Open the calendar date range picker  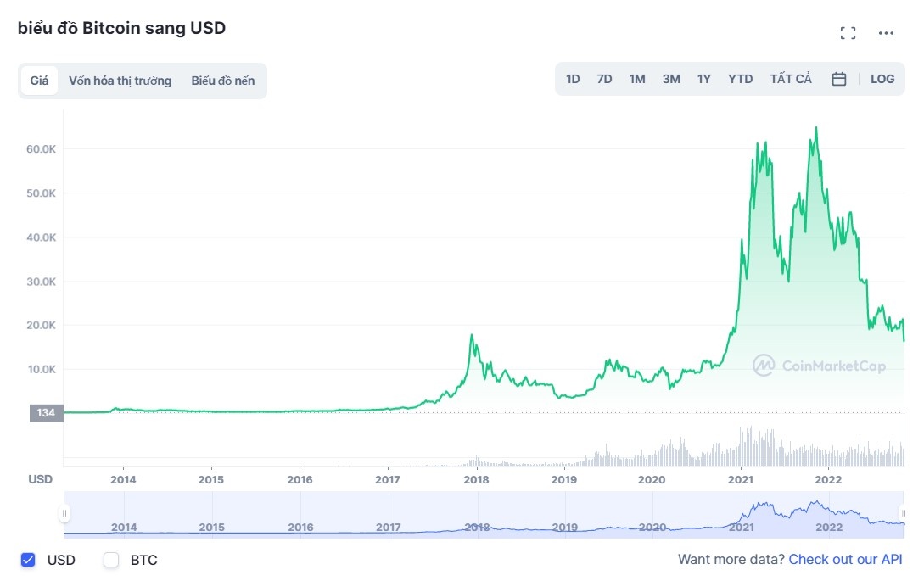[839, 79]
